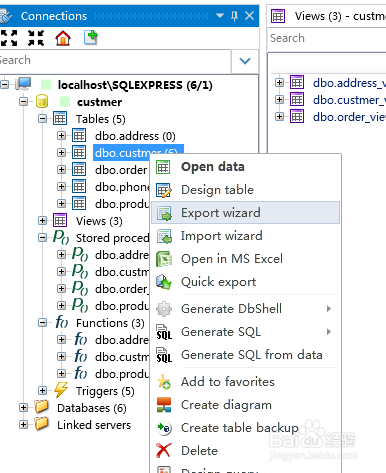This screenshot has width=386, height=473.
Task: Close the Connections panel
Action: [x=249, y=15]
